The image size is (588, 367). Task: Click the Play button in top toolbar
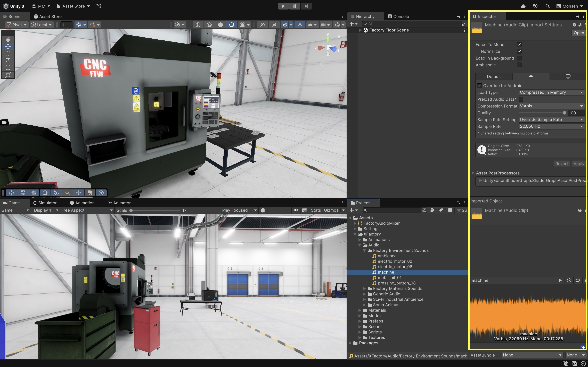283,6
